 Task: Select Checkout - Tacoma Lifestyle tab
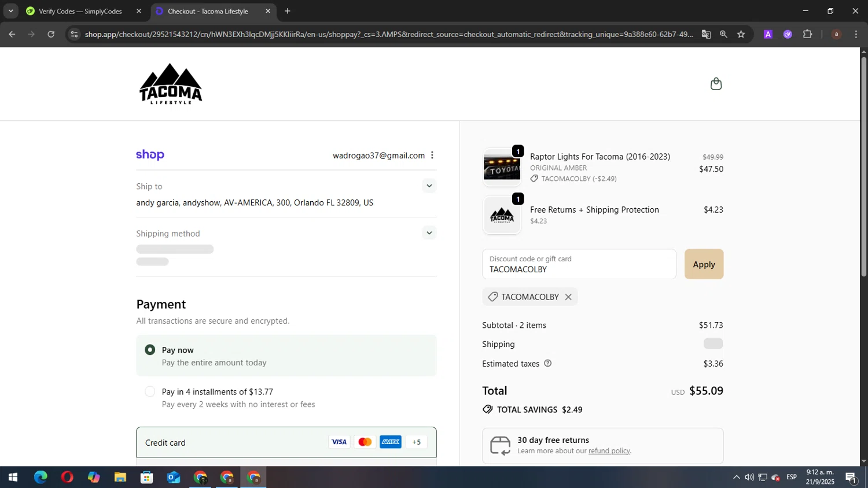(208, 11)
